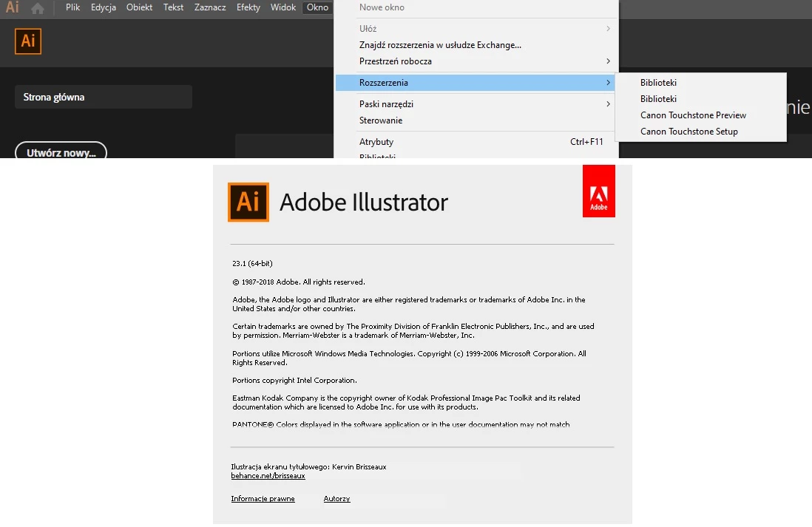Click the Utwórz nowy button
Screen dimensions: 812x527
click(61, 152)
